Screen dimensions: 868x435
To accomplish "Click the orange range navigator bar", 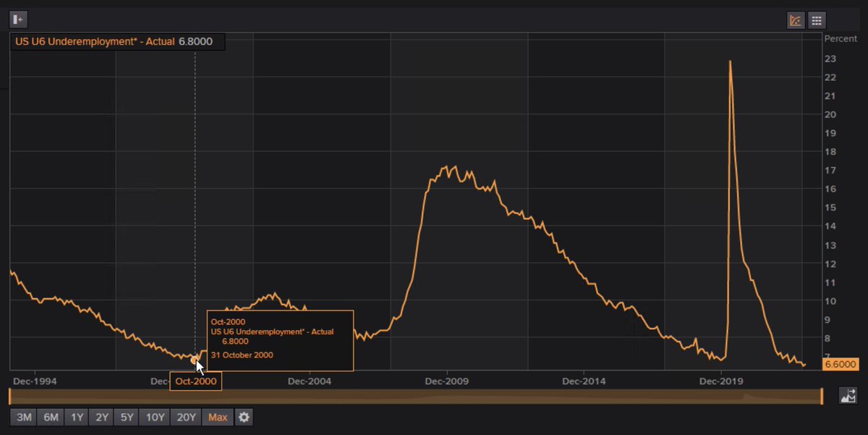I will (x=416, y=396).
